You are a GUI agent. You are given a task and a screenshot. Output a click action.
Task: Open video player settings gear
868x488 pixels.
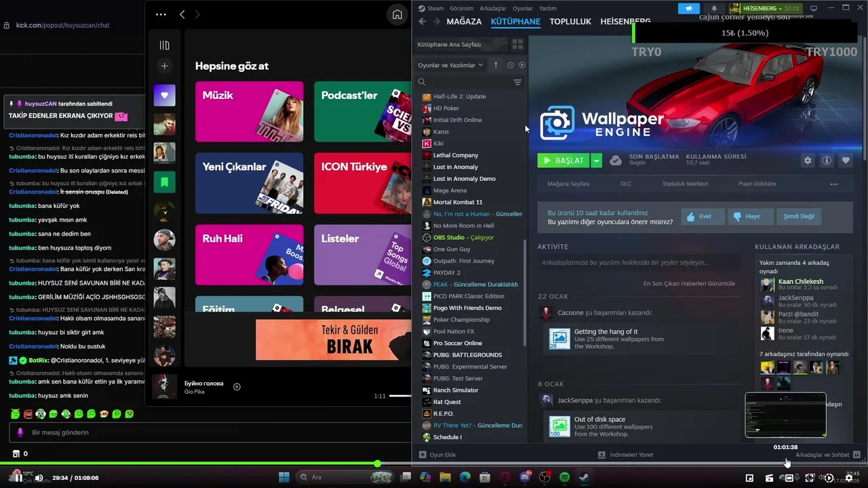(x=849, y=478)
